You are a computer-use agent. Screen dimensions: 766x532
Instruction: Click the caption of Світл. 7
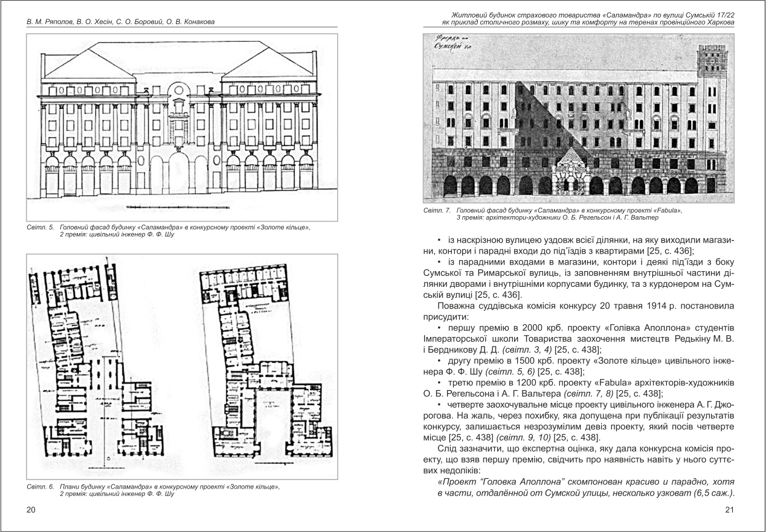[x=544, y=214]
